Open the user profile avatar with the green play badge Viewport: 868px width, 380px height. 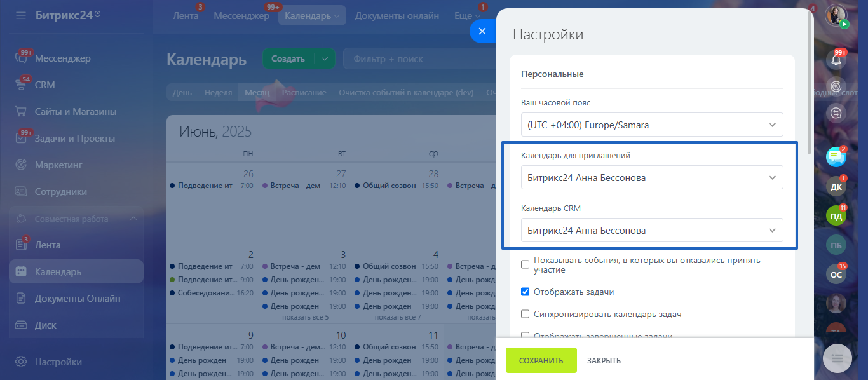tap(836, 16)
